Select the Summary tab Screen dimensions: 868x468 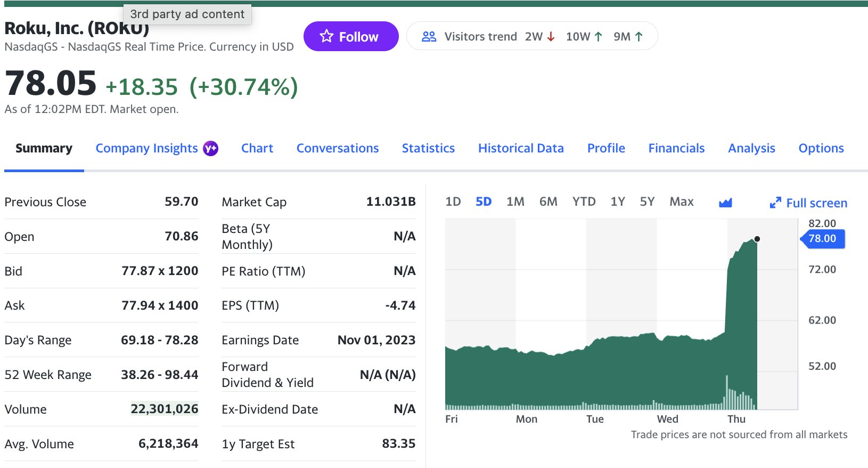[x=44, y=148]
